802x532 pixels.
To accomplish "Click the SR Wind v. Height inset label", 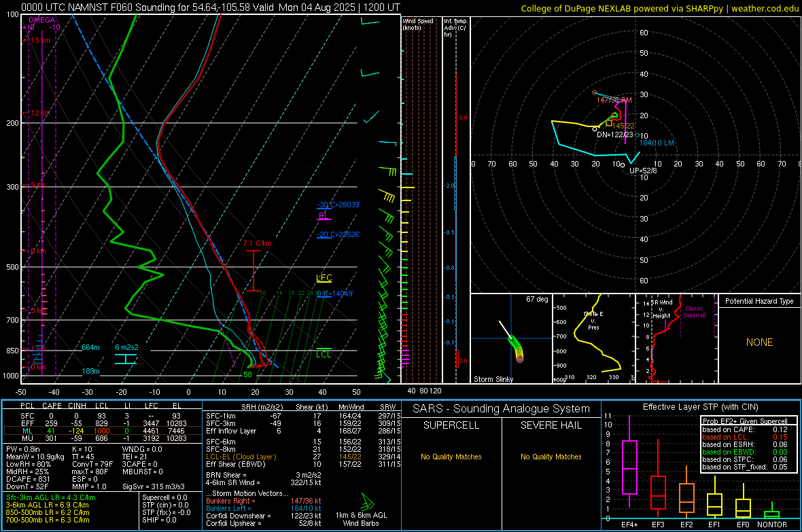I will pyautogui.click(x=662, y=309).
